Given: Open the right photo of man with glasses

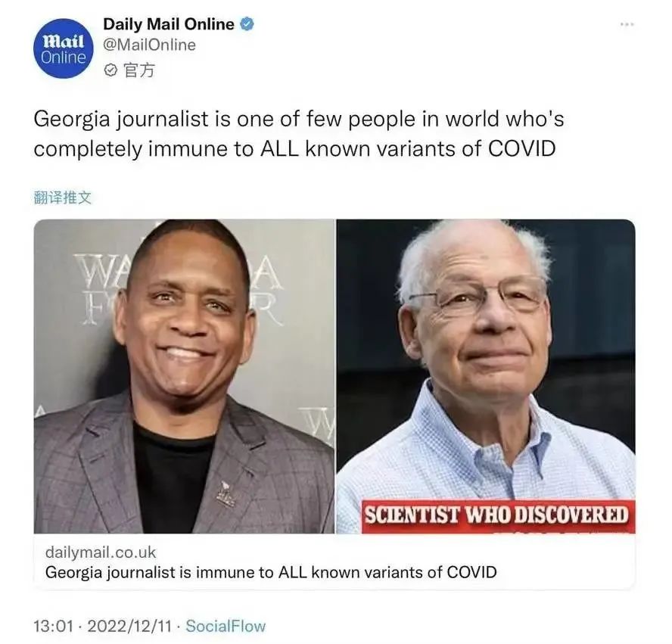Looking at the screenshot, I should (486, 376).
